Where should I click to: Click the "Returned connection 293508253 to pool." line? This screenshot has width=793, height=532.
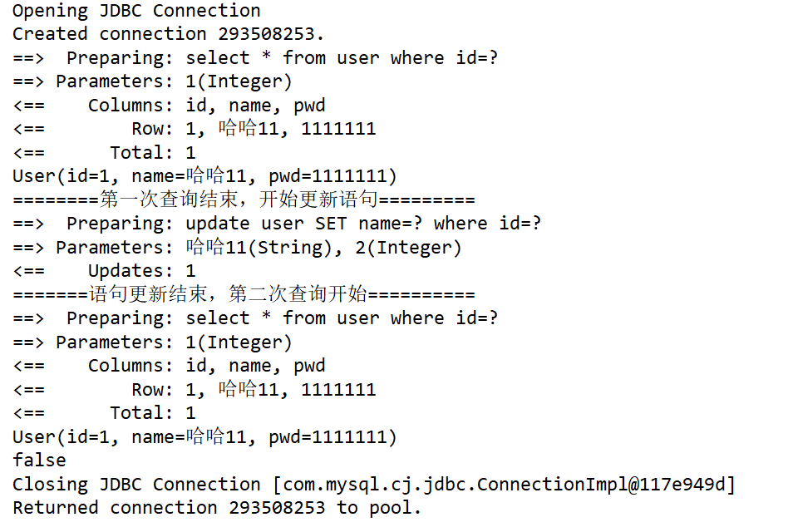click(x=217, y=508)
